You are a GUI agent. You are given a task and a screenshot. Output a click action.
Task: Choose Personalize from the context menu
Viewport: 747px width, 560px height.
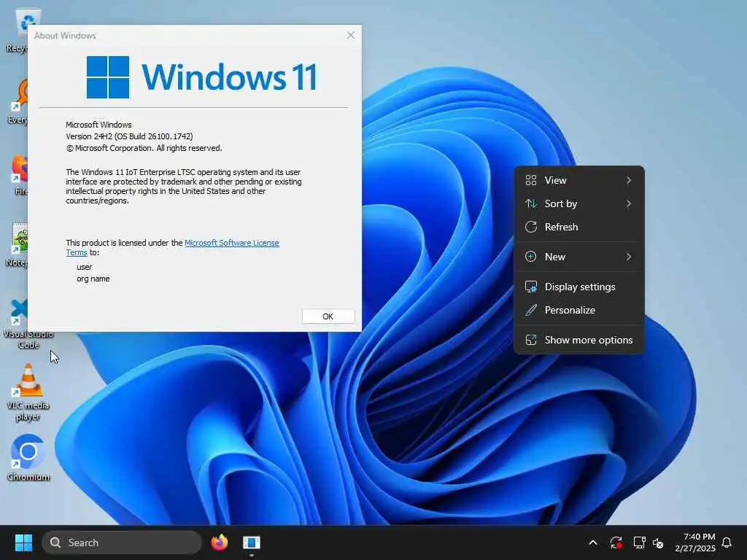click(578, 311)
